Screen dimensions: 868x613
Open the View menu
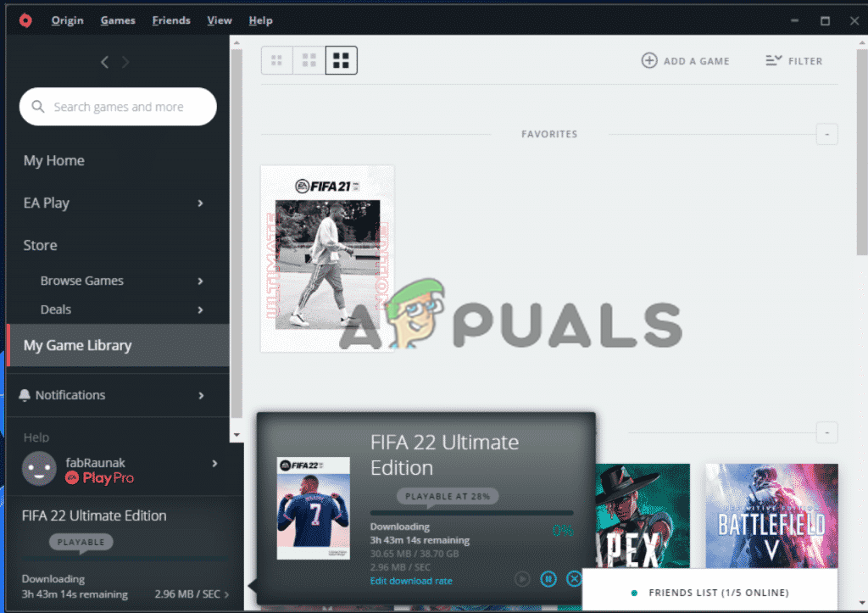click(220, 20)
